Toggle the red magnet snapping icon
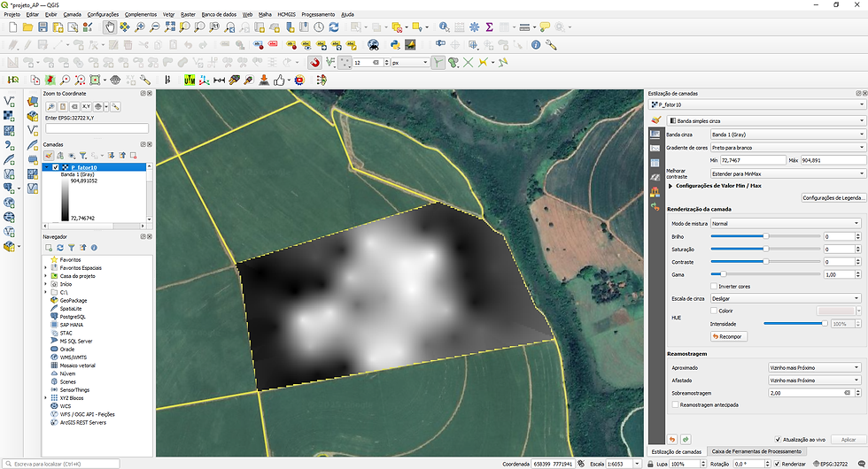The width and height of the screenshot is (868, 469). click(x=315, y=63)
